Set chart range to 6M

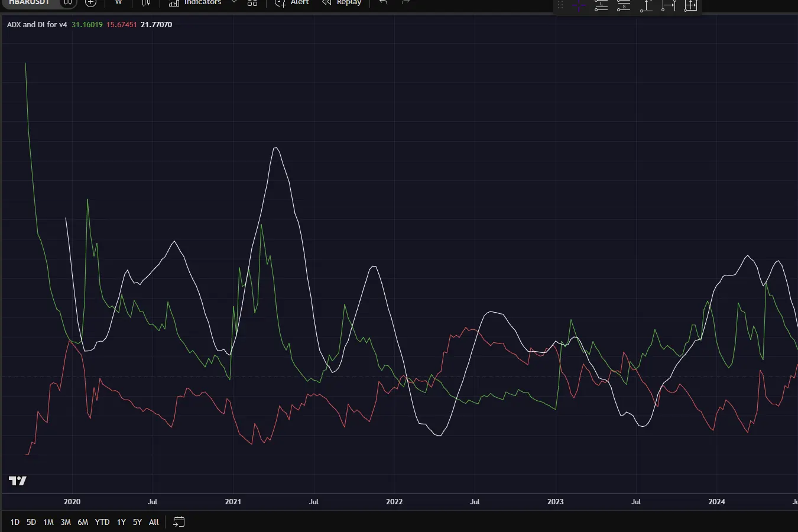click(83, 522)
